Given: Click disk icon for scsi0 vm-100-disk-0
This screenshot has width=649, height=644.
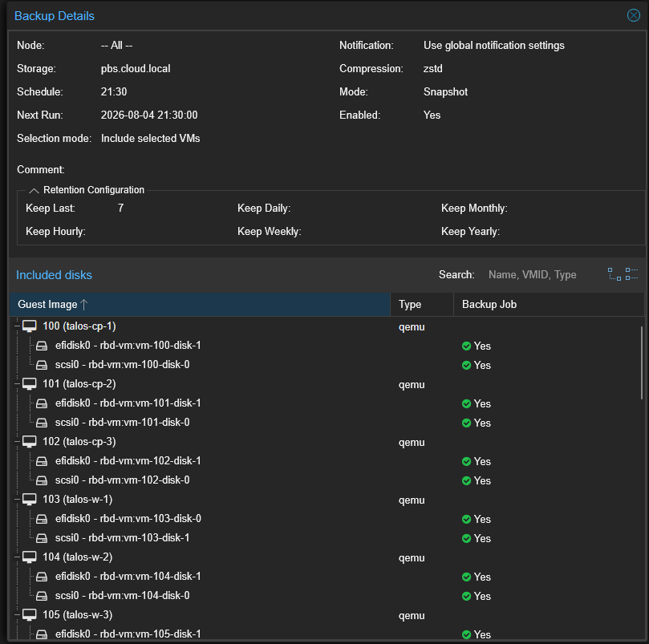Looking at the screenshot, I should click(x=42, y=365).
